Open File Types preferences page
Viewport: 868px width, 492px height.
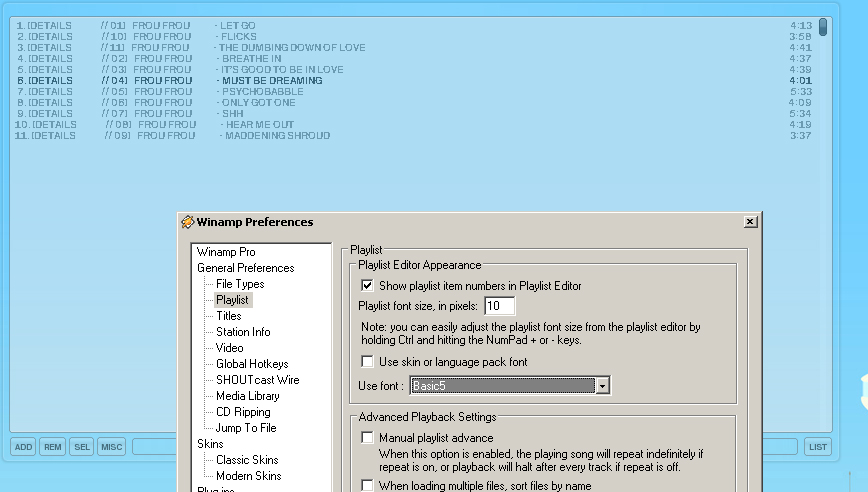pyautogui.click(x=240, y=284)
